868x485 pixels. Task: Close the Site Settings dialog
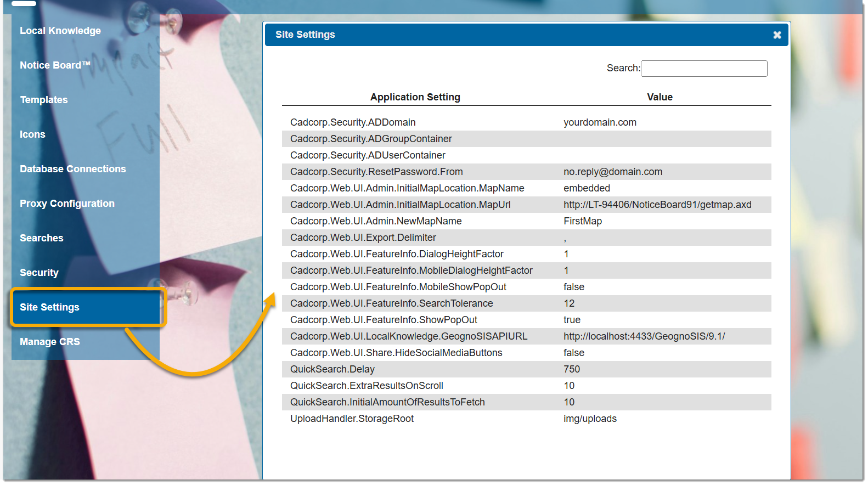point(777,35)
